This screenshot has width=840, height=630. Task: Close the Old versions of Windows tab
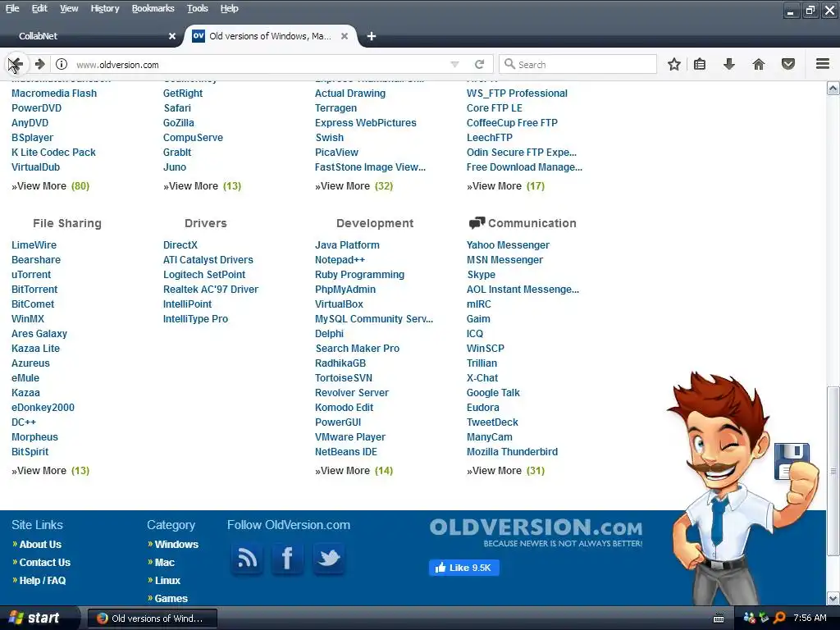pos(345,36)
